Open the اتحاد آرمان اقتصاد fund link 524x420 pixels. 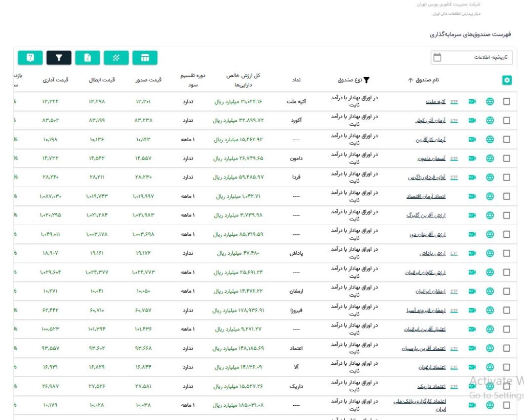[x=426, y=196]
